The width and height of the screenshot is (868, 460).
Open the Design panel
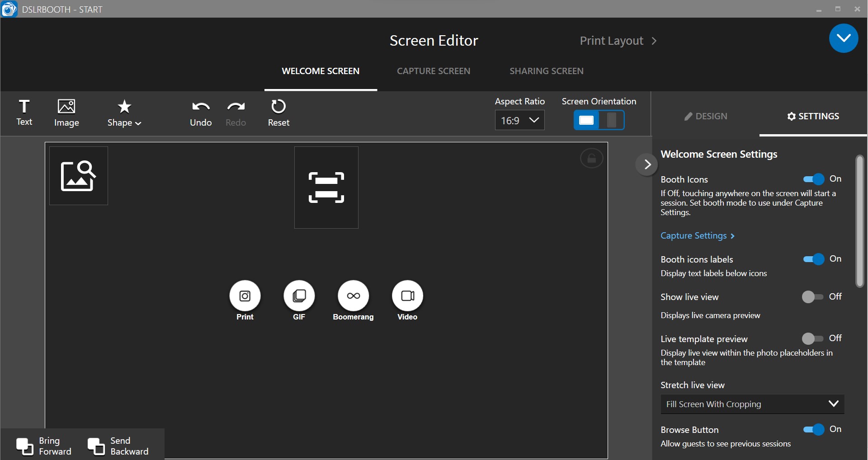[x=706, y=116]
